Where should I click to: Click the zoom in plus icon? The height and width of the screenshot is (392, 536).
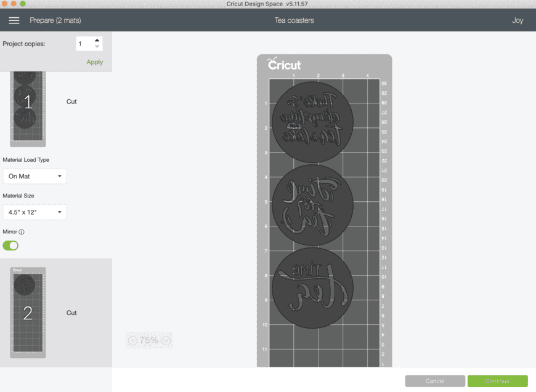pyautogui.click(x=166, y=340)
